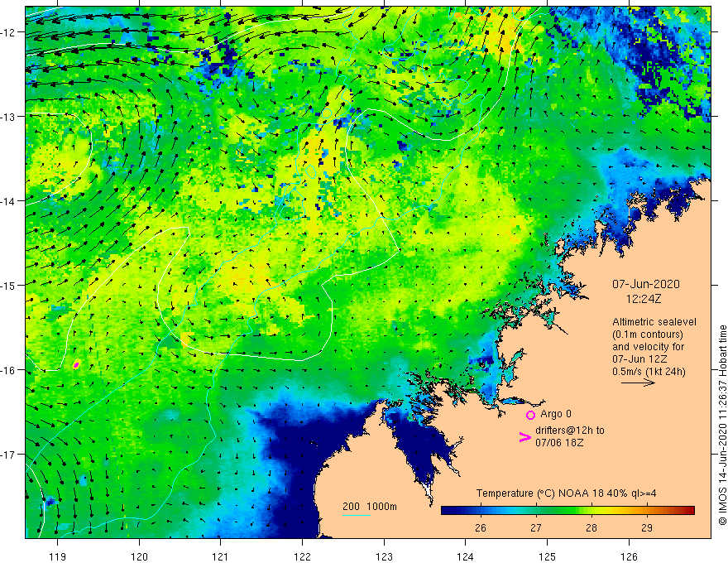Click the temperature color bar

coord(568,511)
